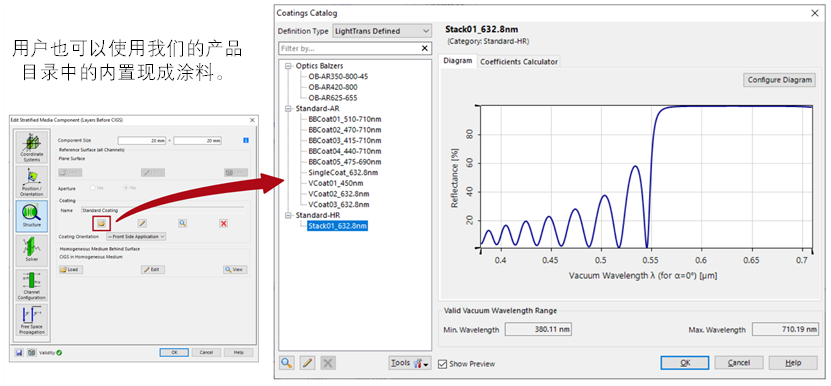The width and height of the screenshot is (831, 386).
Task: Open the Tools dropdown button
Action: 410,363
